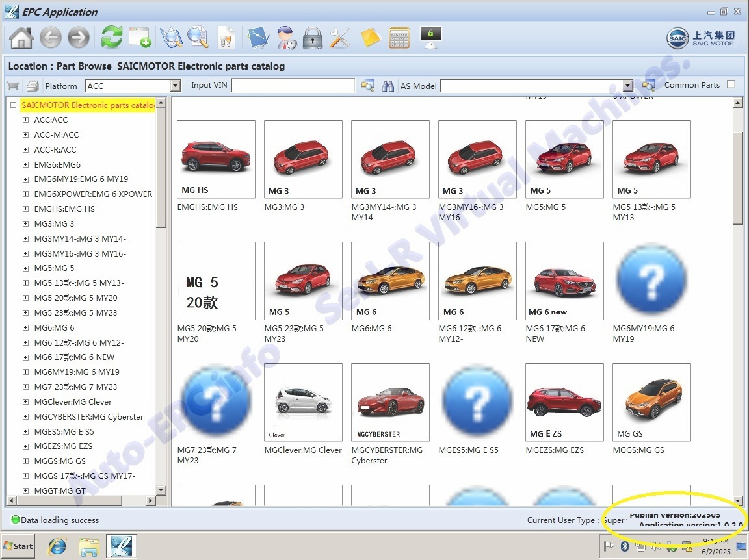The width and height of the screenshot is (749, 560).
Task: Open the Platform dropdown list
Action: [175, 86]
